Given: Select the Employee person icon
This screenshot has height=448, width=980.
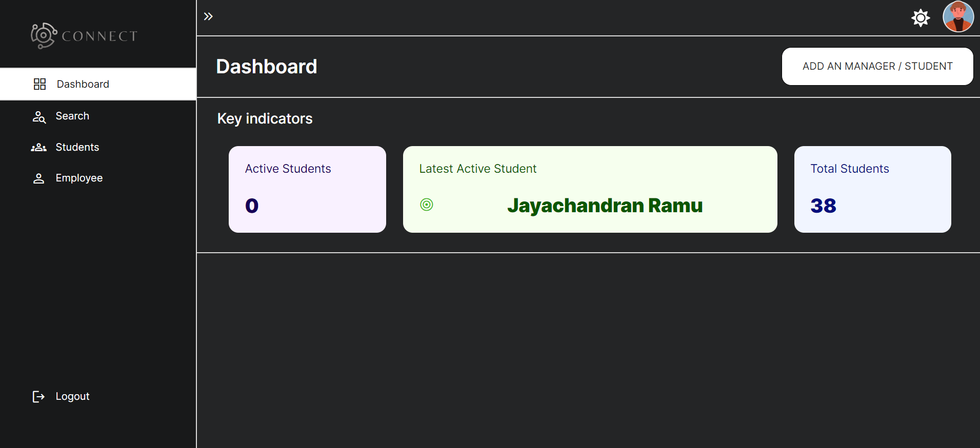Looking at the screenshot, I should click(x=39, y=178).
